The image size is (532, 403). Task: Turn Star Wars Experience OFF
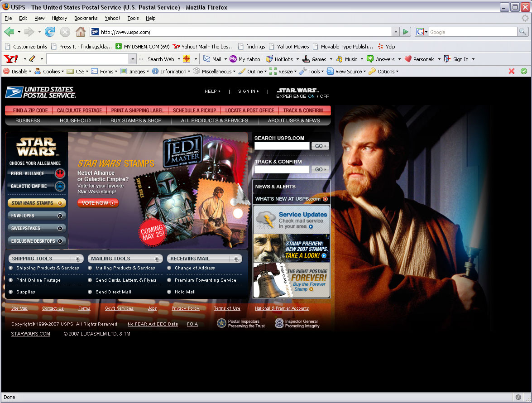click(x=324, y=96)
